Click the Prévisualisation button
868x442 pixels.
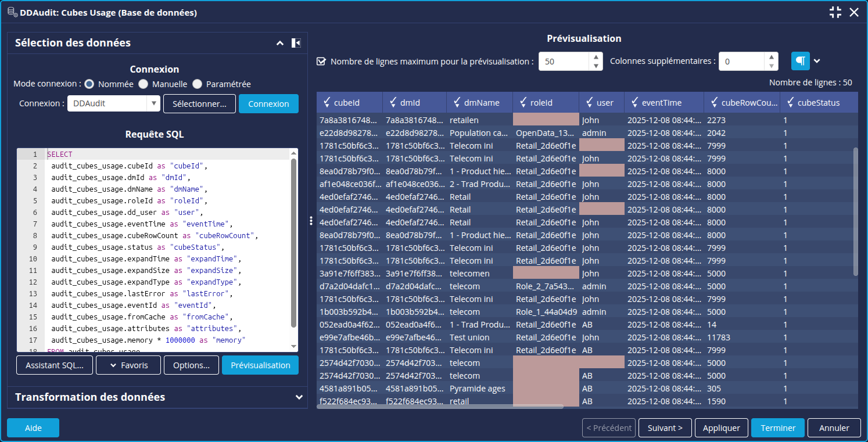(x=260, y=365)
